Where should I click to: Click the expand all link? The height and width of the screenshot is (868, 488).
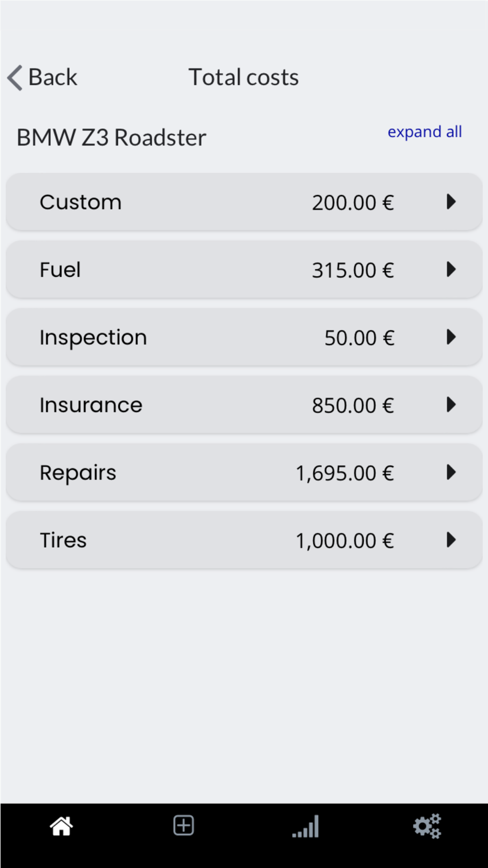coord(425,132)
